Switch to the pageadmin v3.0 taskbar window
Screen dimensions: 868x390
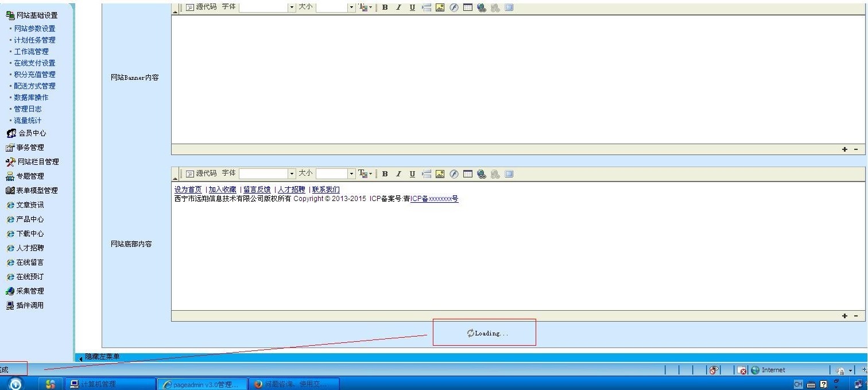(202, 384)
